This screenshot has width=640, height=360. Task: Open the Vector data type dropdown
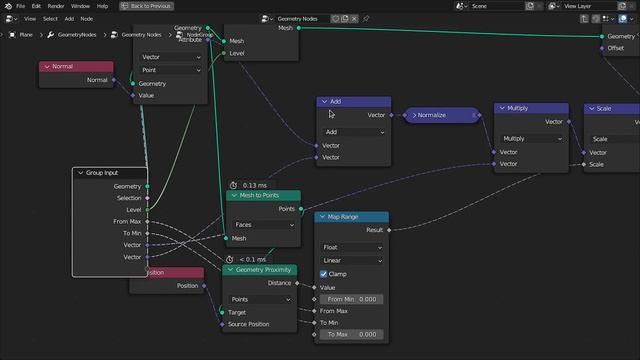[171, 57]
